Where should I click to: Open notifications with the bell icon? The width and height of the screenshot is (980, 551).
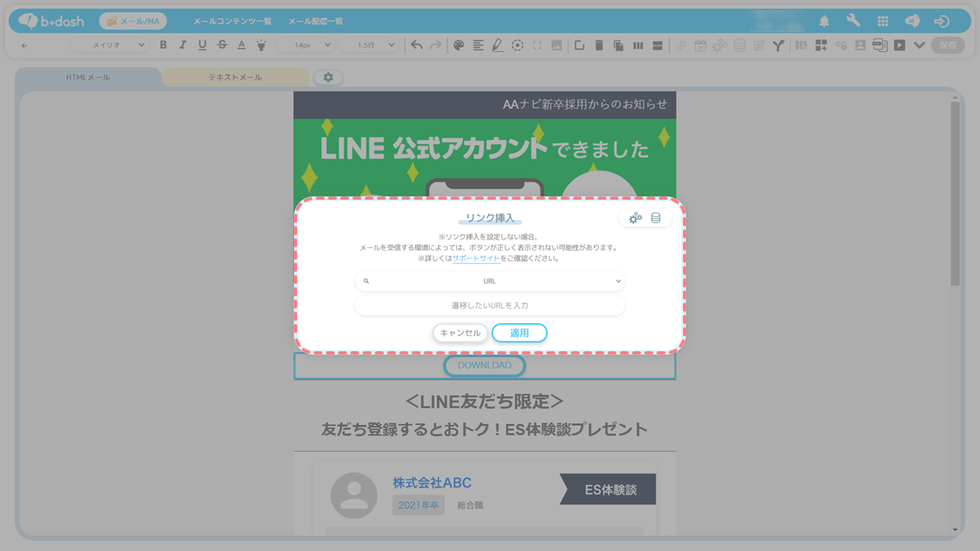click(x=825, y=21)
